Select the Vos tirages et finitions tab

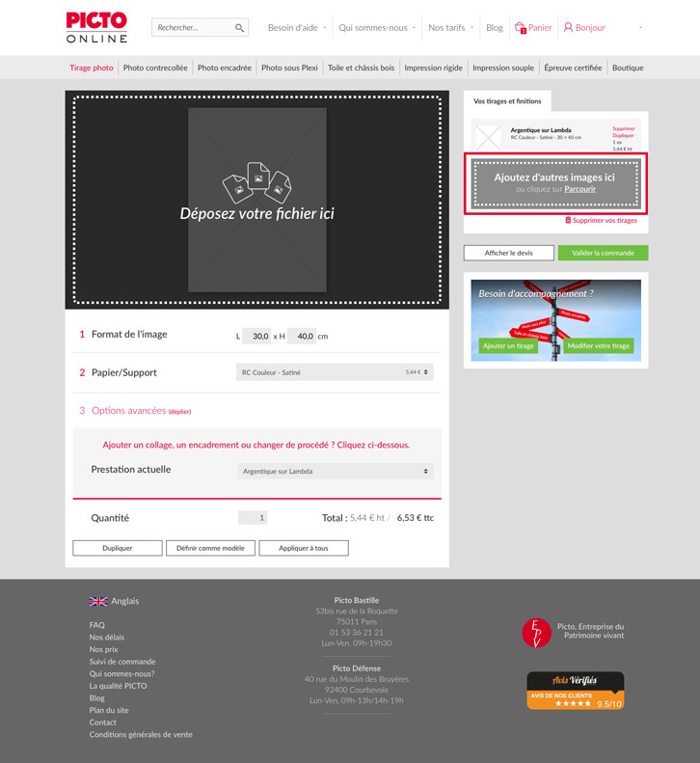tap(507, 101)
